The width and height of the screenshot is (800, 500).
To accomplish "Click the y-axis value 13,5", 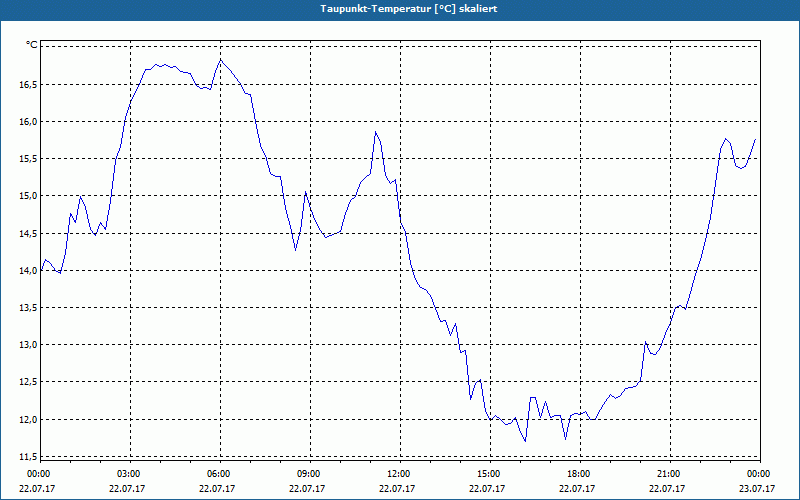I will pyautogui.click(x=28, y=308).
